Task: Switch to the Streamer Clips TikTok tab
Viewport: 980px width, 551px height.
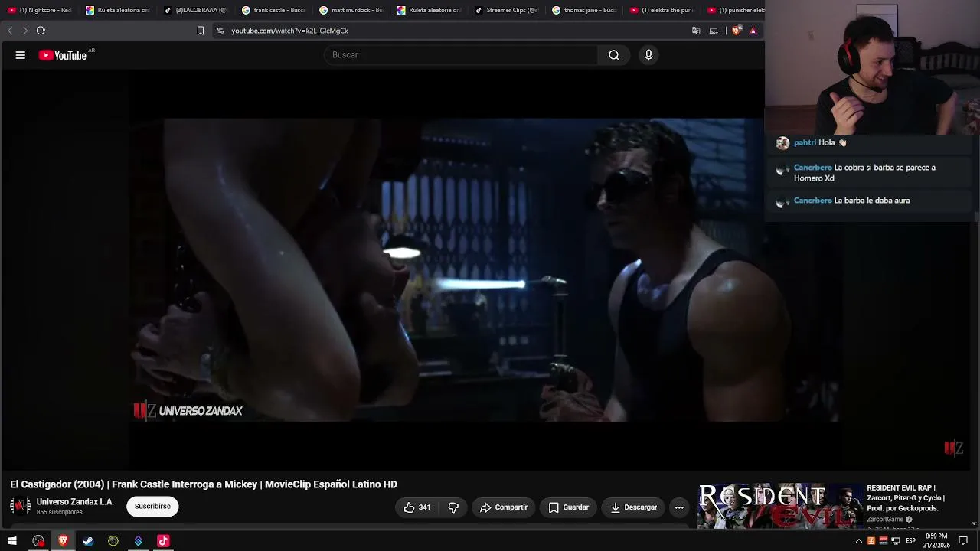Action: click(x=507, y=10)
